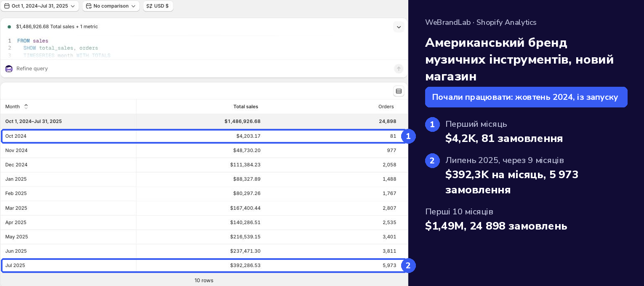The height and width of the screenshot is (286, 644).
Task: Open the date range picker Oct 1, 2024–Jul 31, 2025
Action: 40,6
